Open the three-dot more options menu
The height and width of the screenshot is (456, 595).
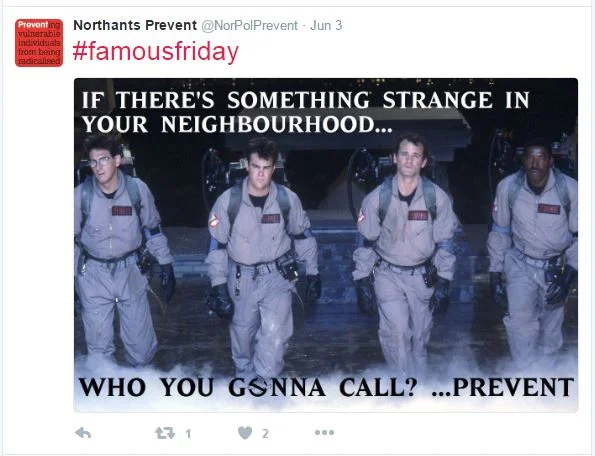click(x=324, y=432)
